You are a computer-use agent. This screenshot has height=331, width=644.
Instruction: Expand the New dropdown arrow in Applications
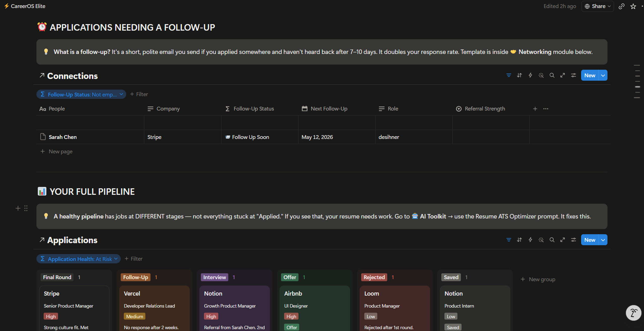tap(603, 240)
